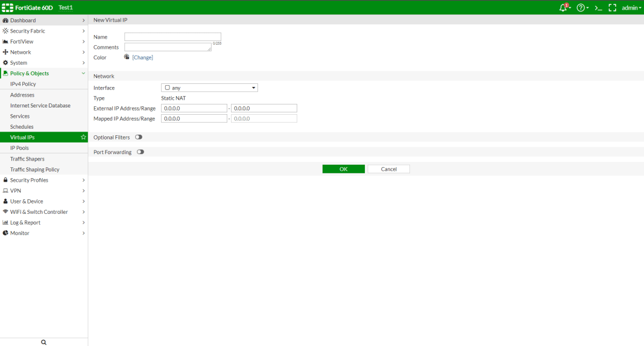The width and height of the screenshot is (644, 346).
Task: Click the FortiGate logo icon
Action: pyautogui.click(x=8, y=7)
